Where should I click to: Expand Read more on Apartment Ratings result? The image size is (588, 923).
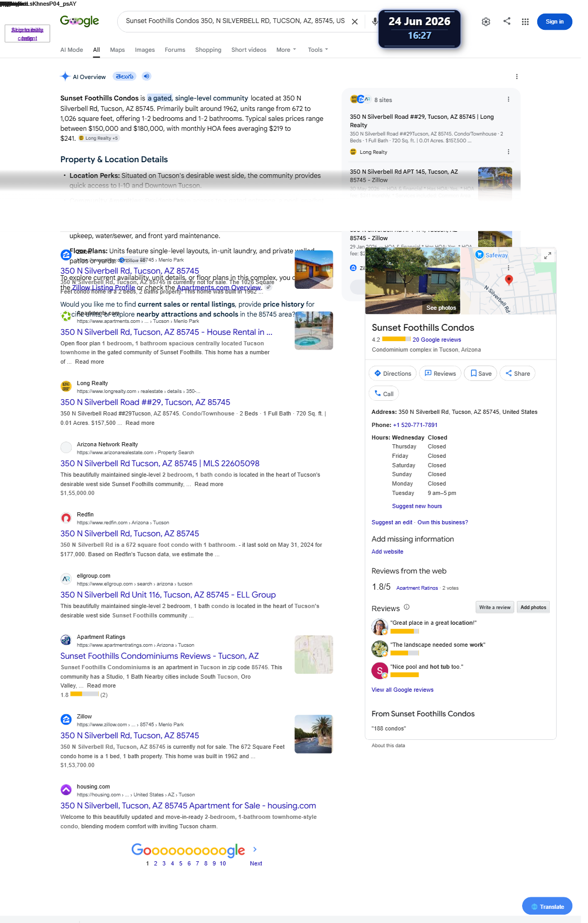click(101, 685)
